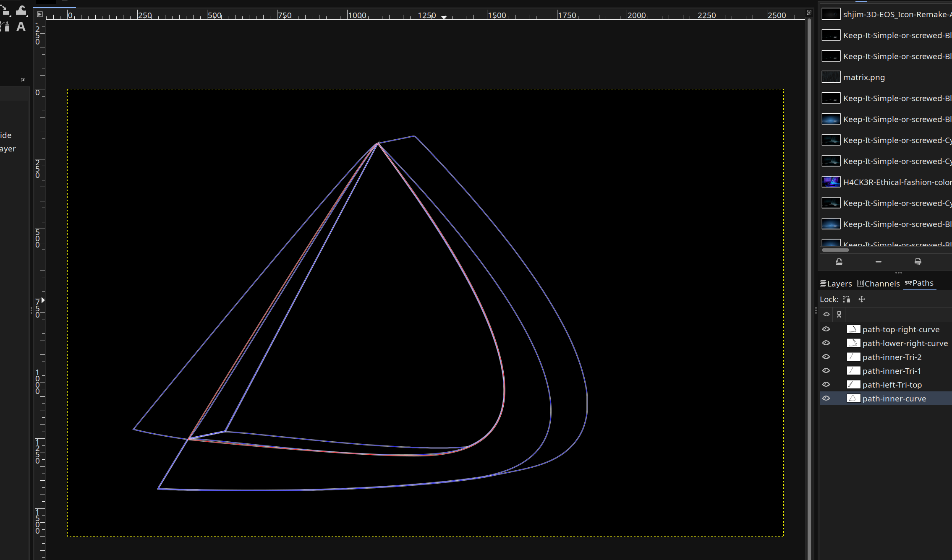Click the delete image shredder icon
The height and width of the screenshot is (560, 952).
click(918, 262)
